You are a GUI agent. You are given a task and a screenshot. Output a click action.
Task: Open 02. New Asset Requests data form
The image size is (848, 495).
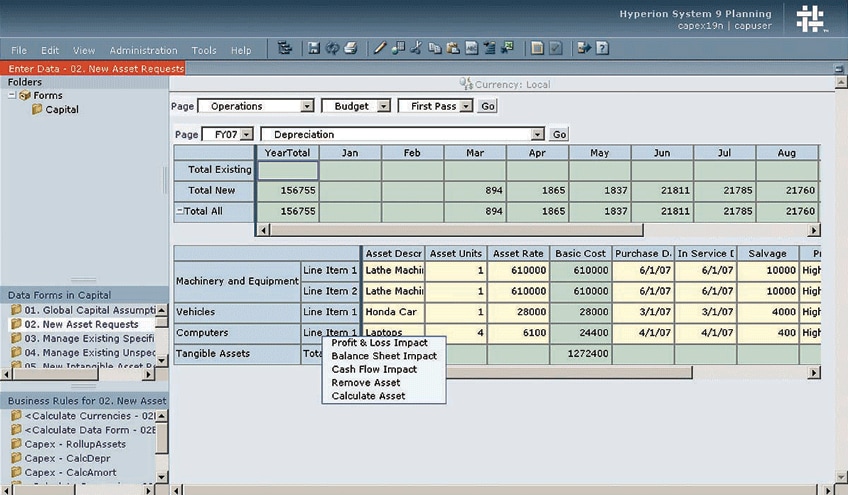[81, 324]
